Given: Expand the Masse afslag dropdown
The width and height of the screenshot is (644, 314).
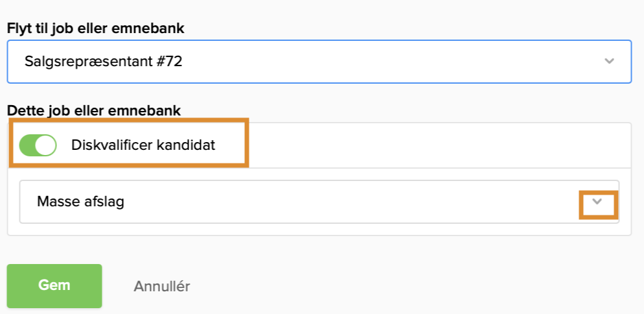Looking at the screenshot, I should [319, 202].
